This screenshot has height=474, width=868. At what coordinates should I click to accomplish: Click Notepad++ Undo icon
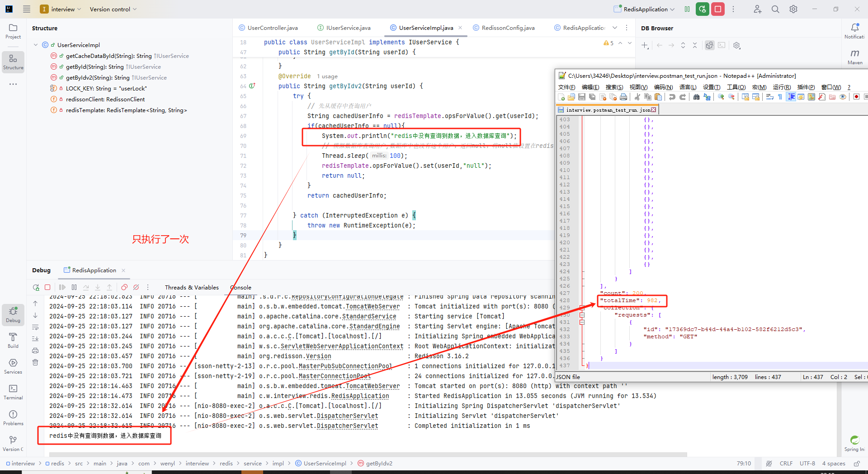click(672, 97)
